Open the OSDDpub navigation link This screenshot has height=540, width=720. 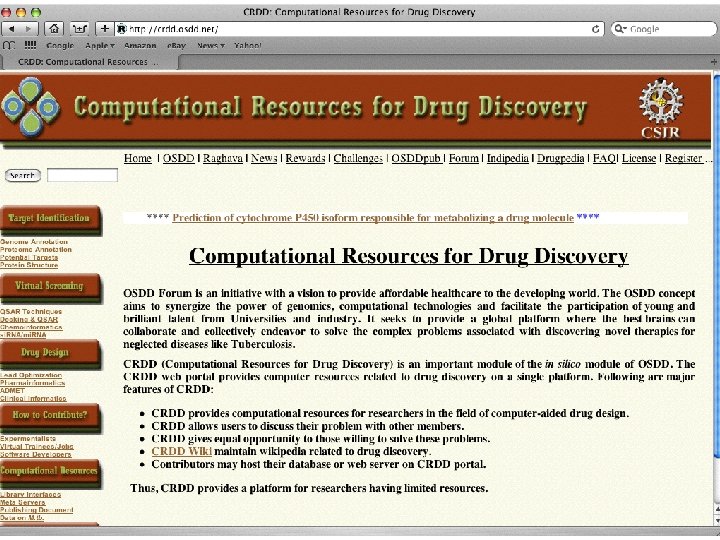pos(416,158)
